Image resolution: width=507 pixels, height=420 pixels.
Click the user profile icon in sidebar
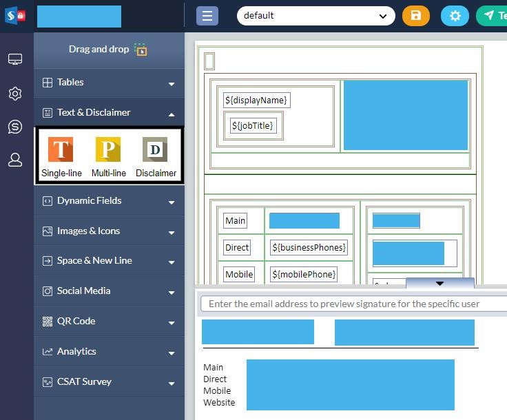15,160
